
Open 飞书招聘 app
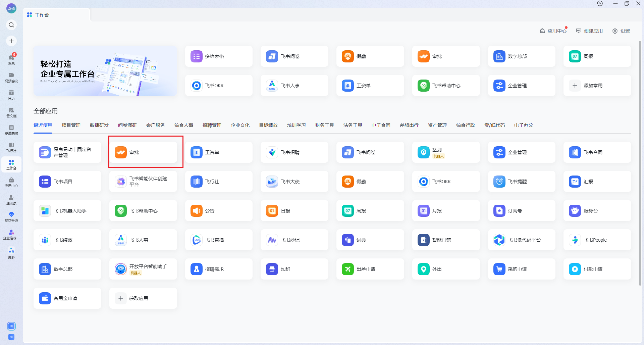click(294, 152)
